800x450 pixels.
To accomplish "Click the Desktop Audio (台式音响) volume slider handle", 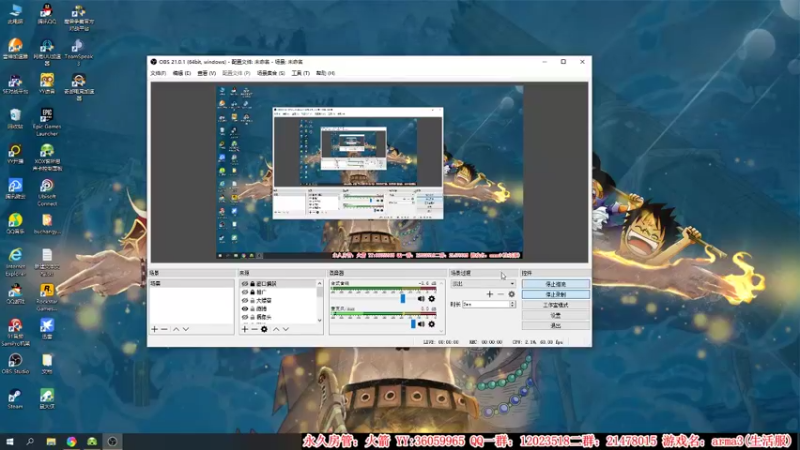I will point(403,298).
